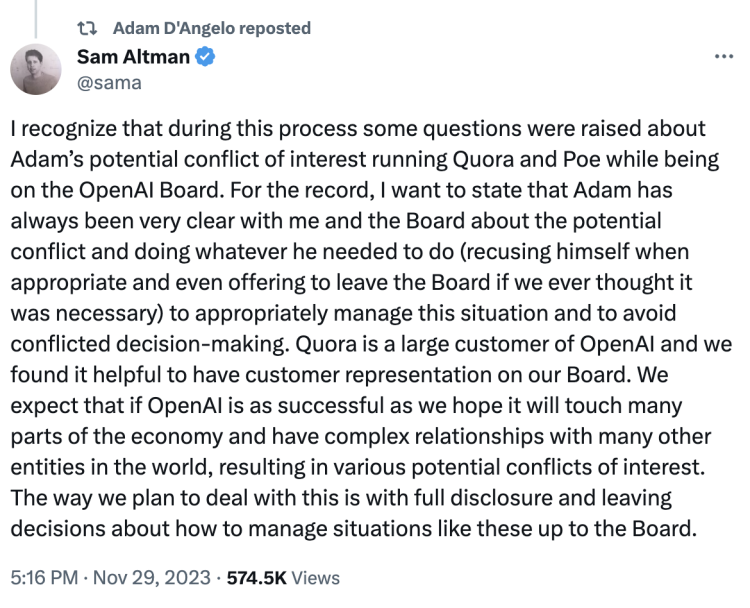Open Sam Altman's profile picture
The image size is (750, 608).
(x=36, y=69)
